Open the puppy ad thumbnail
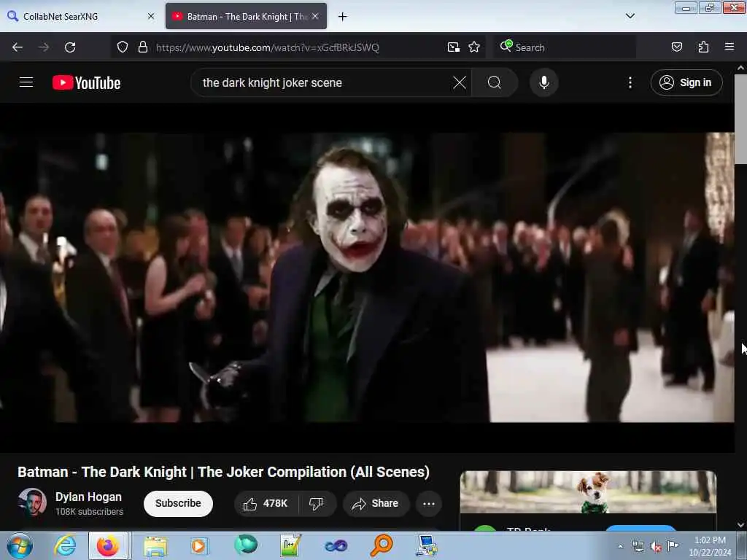Image resolution: width=747 pixels, height=560 pixels. point(588,492)
